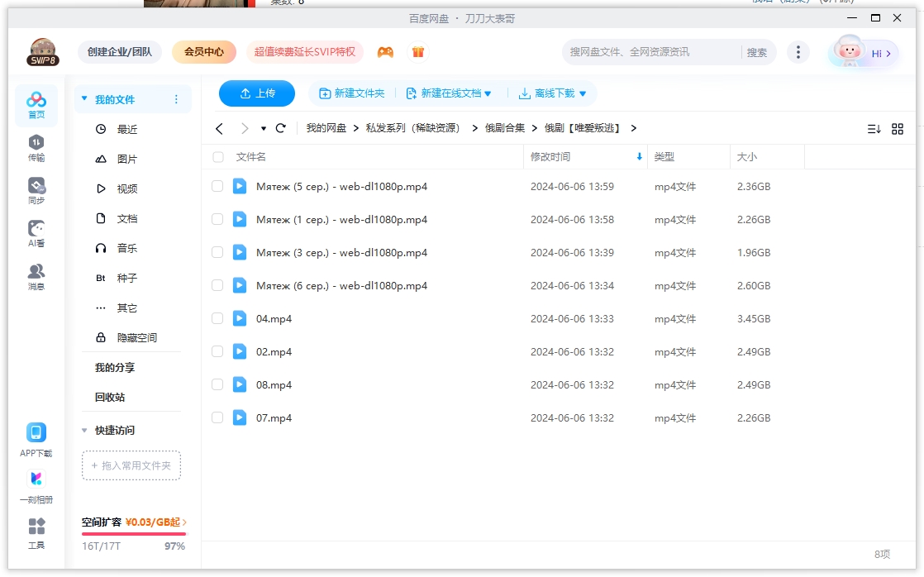Click 拖入常用文件夹 drop box
The width and height of the screenshot is (924, 577).
coord(131,465)
